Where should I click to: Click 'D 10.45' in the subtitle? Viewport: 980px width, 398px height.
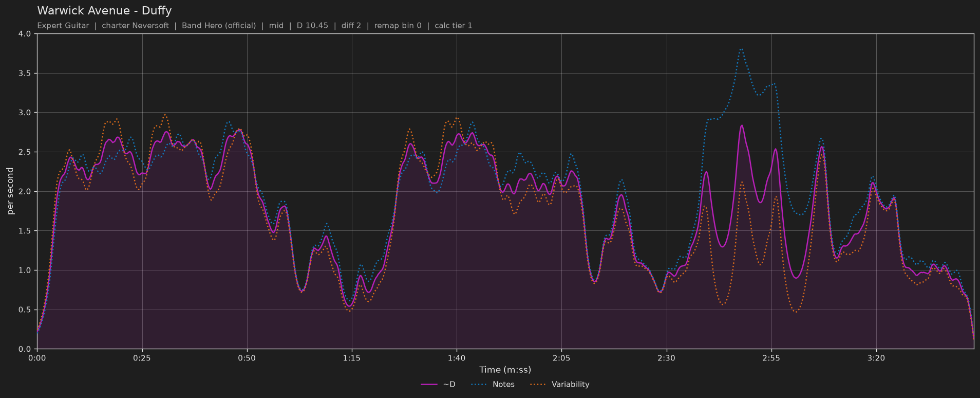(x=312, y=26)
